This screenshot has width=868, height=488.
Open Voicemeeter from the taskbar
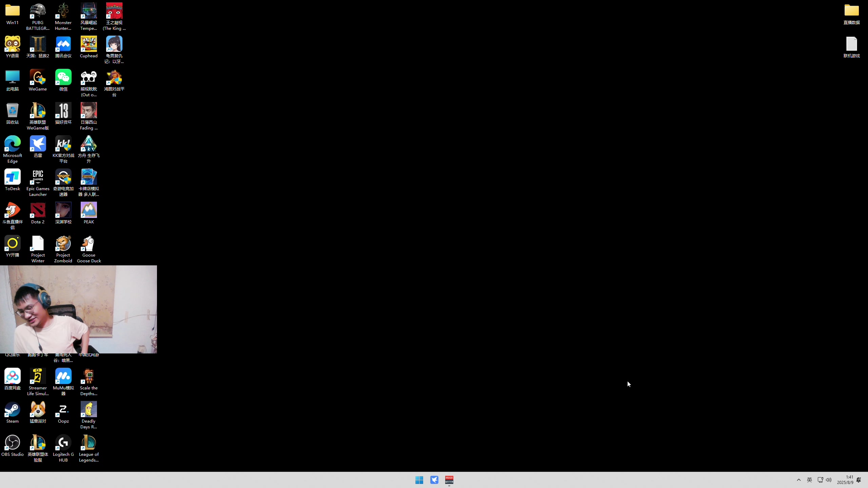coord(449,480)
